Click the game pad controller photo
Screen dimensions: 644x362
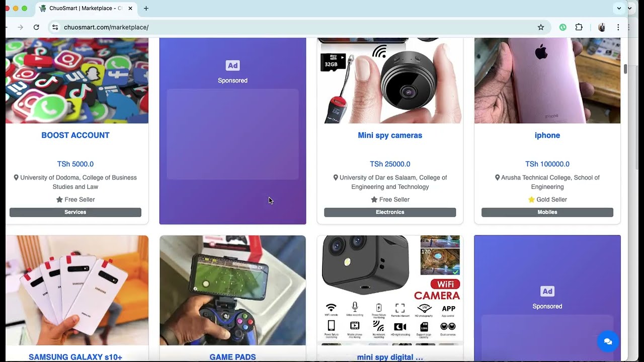[x=232, y=290]
